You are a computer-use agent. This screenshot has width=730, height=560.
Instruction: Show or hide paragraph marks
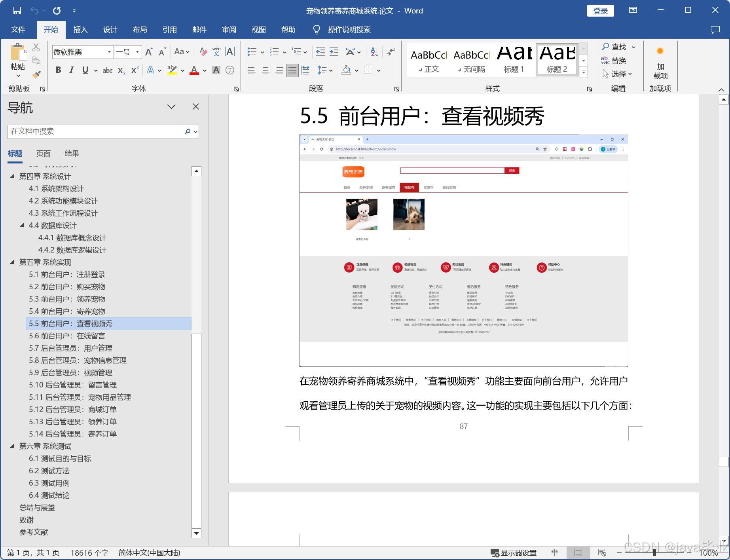point(391,52)
